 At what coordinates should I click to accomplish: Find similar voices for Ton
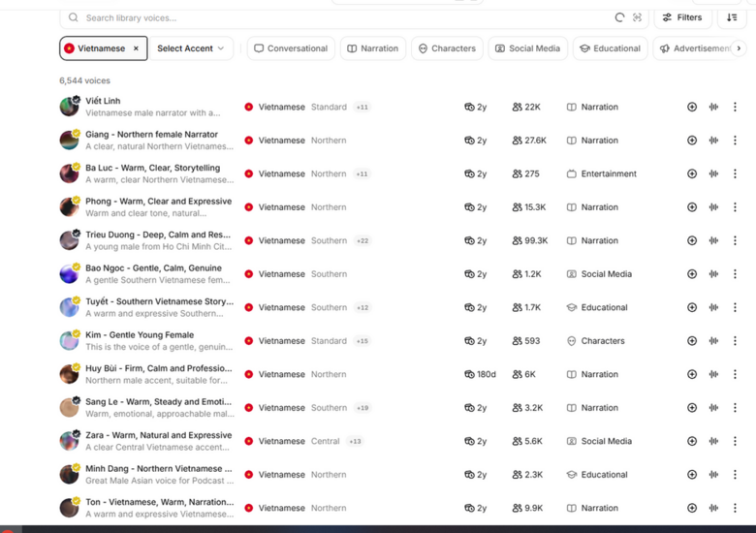coord(714,508)
